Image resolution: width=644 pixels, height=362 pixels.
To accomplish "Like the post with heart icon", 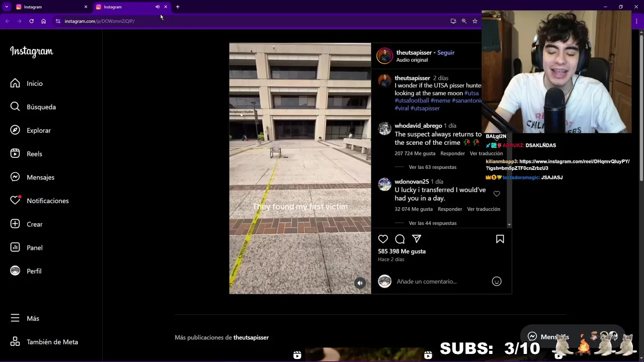I will pyautogui.click(x=383, y=239).
